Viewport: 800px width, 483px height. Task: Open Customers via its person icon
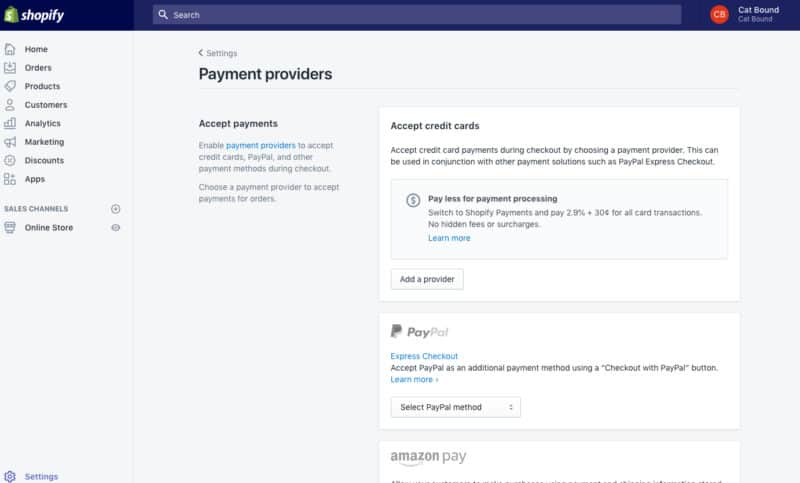(10, 105)
